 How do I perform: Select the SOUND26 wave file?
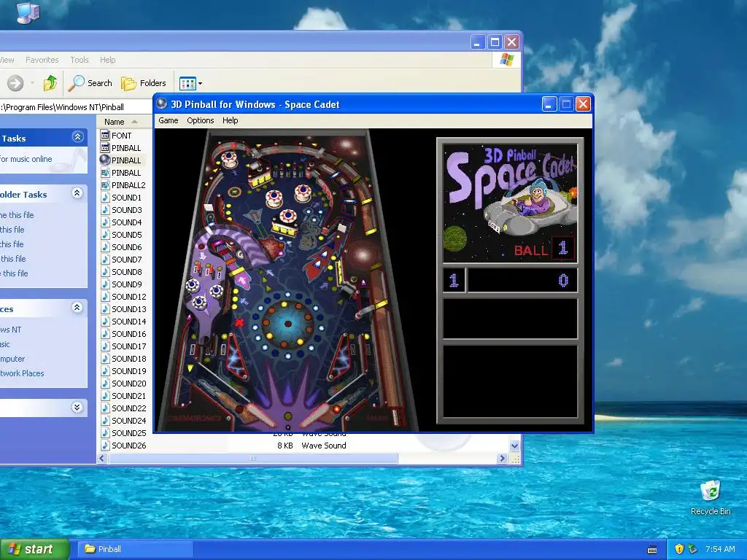pyautogui.click(x=123, y=445)
